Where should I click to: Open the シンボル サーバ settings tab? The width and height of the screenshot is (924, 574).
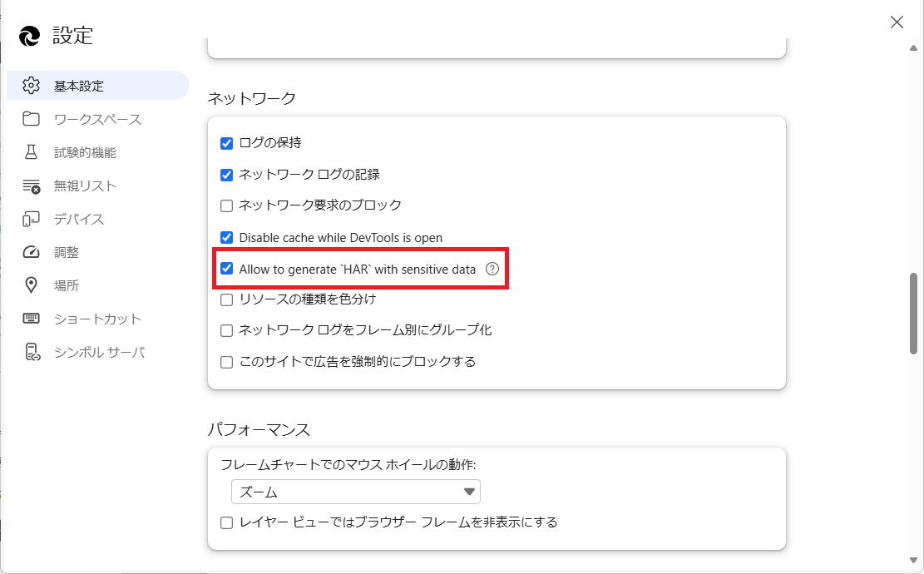click(99, 352)
